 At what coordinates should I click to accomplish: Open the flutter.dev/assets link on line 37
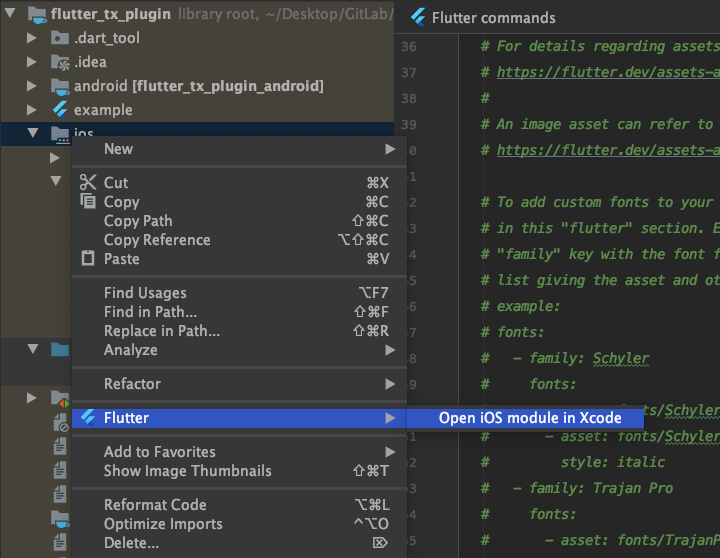click(608, 72)
